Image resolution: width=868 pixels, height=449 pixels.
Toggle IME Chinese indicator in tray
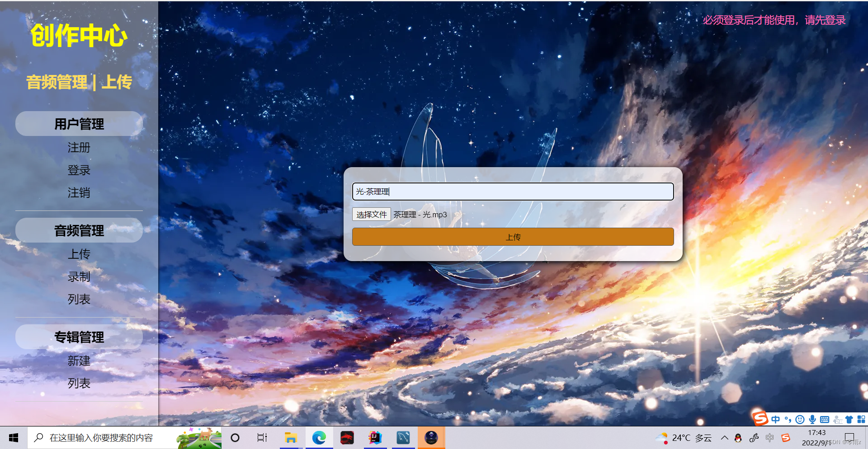pos(770,438)
